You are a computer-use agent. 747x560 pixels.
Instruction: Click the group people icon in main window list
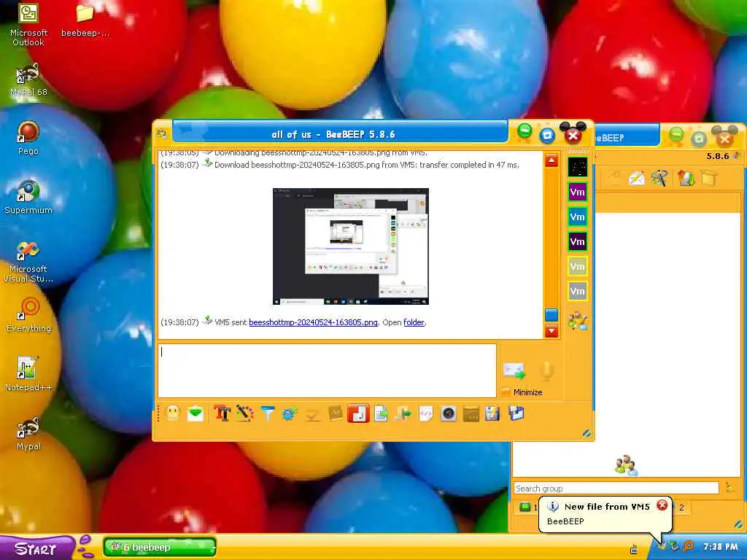tap(625, 464)
